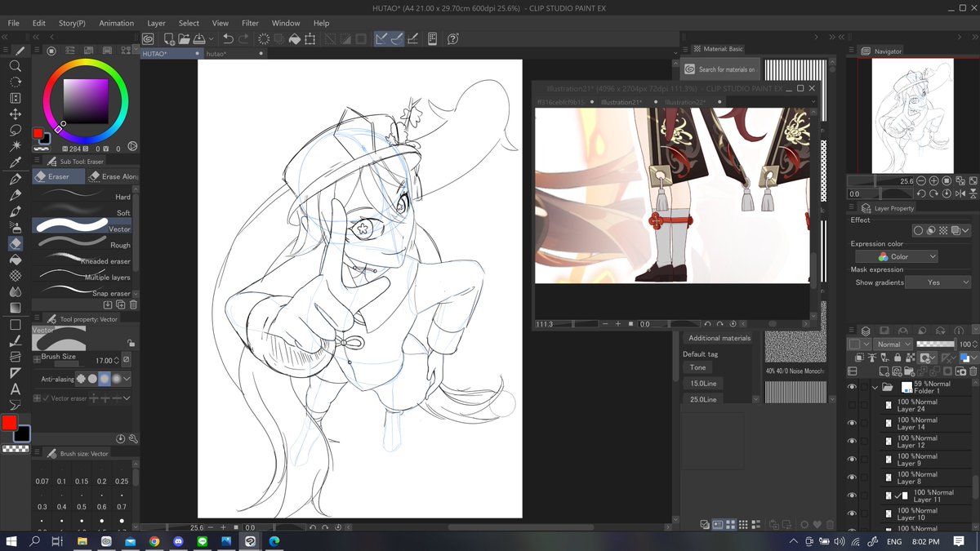The width and height of the screenshot is (980, 551).
Task: Hide Layer 8
Action: tap(852, 478)
